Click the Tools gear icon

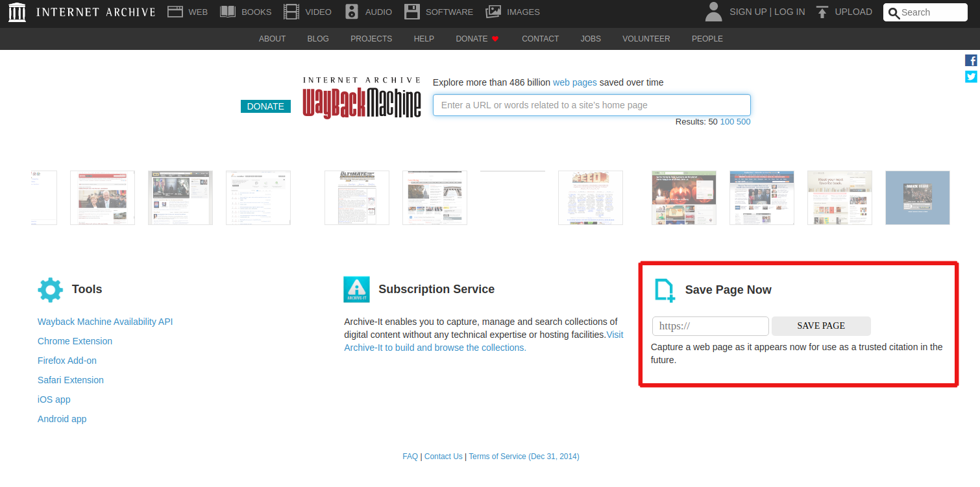(x=51, y=290)
